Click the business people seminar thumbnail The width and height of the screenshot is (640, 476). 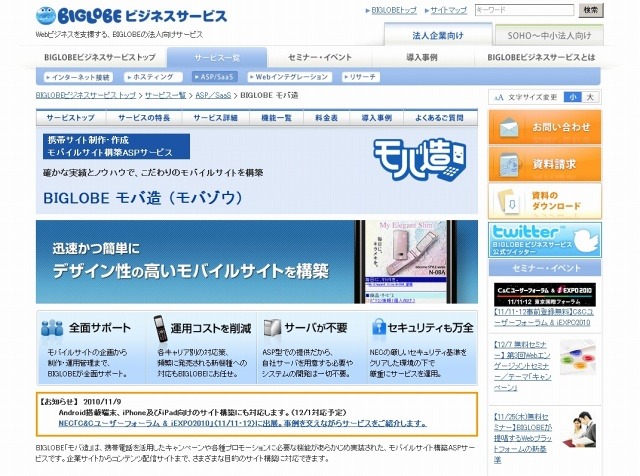tap(580, 429)
